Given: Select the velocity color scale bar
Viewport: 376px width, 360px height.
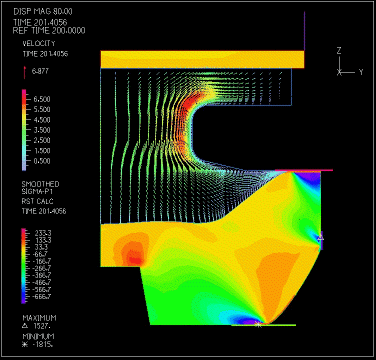Looking at the screenshot, I should [x=24, y=130].
